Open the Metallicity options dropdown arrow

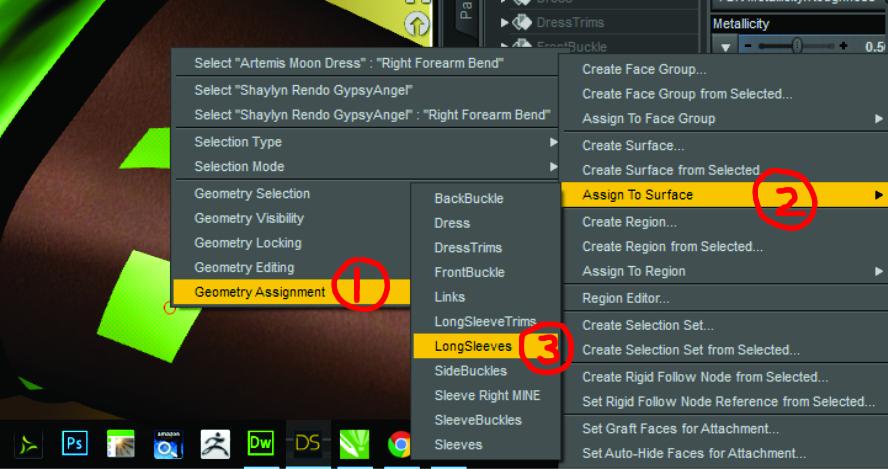pyautogui.click(x=725, y=47)
